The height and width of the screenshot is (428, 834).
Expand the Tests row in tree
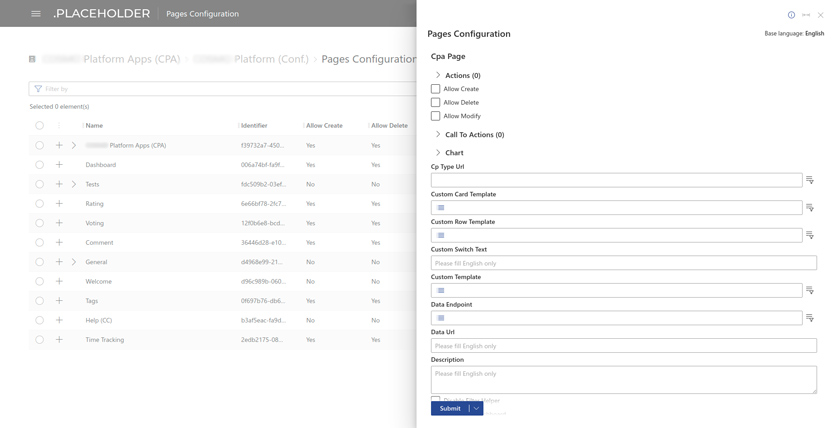point(74,184)
